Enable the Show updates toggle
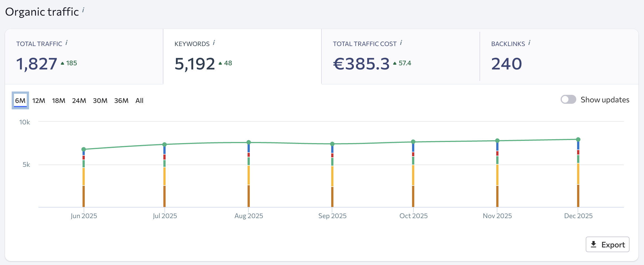 (568, 100)
